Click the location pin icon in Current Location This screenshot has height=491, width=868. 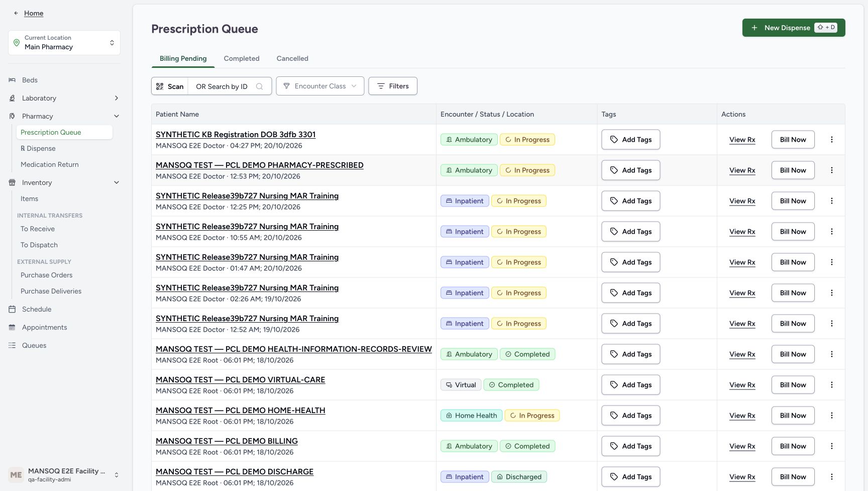pos(17,43)
